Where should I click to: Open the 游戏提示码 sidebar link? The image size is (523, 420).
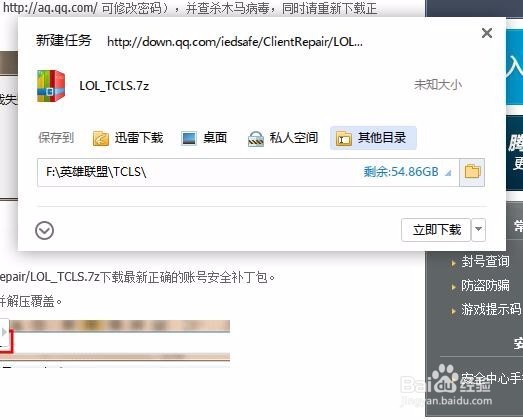(x=491, y=309)
